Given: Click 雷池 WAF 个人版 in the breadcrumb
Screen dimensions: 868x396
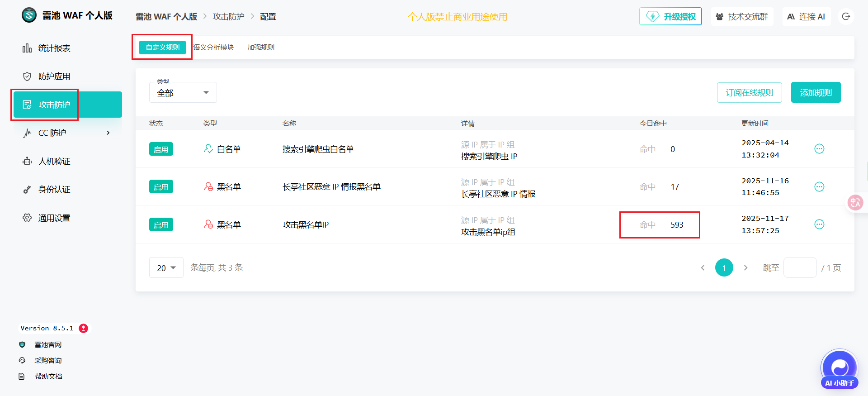Looking at the screenshot, I should click(x=166, y=17).
